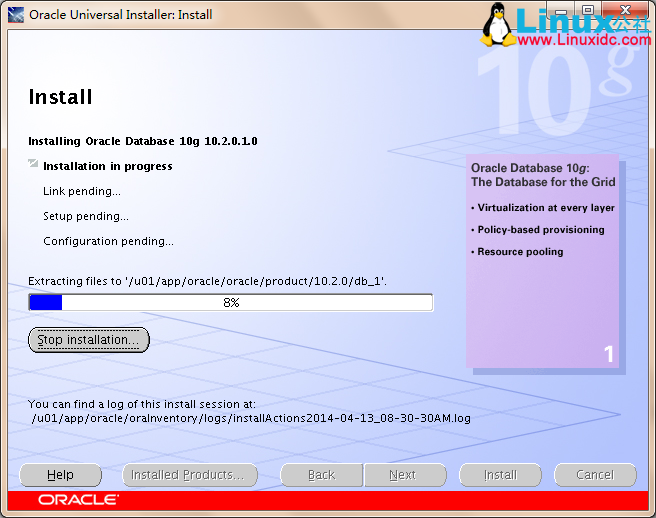Click The Database for the Grid heading
This screenshot has height=518, width=656.
(543, 182)
